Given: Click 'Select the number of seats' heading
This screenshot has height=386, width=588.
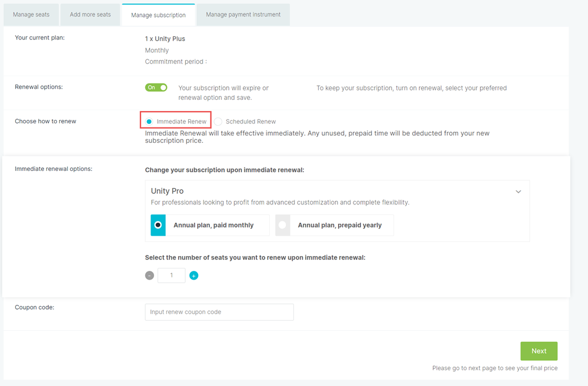Looking at the screenshot, I should (255, 257).
